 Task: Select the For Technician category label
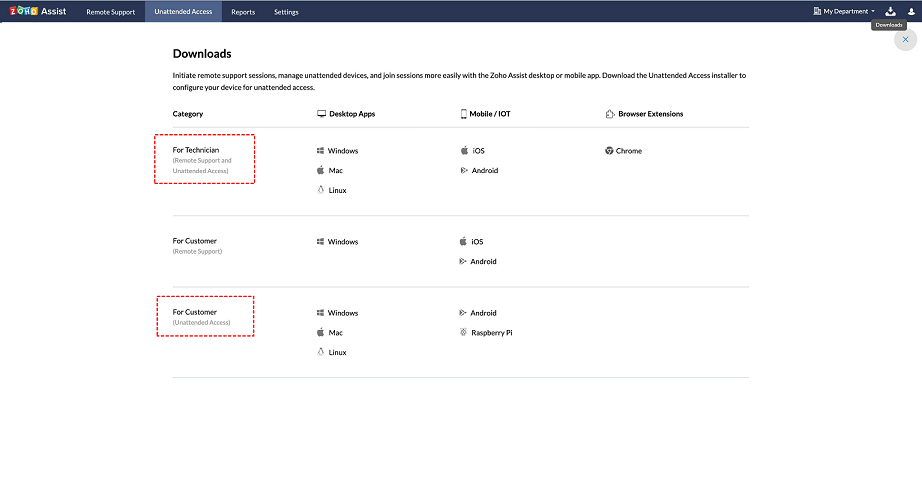tap(196, 150)
